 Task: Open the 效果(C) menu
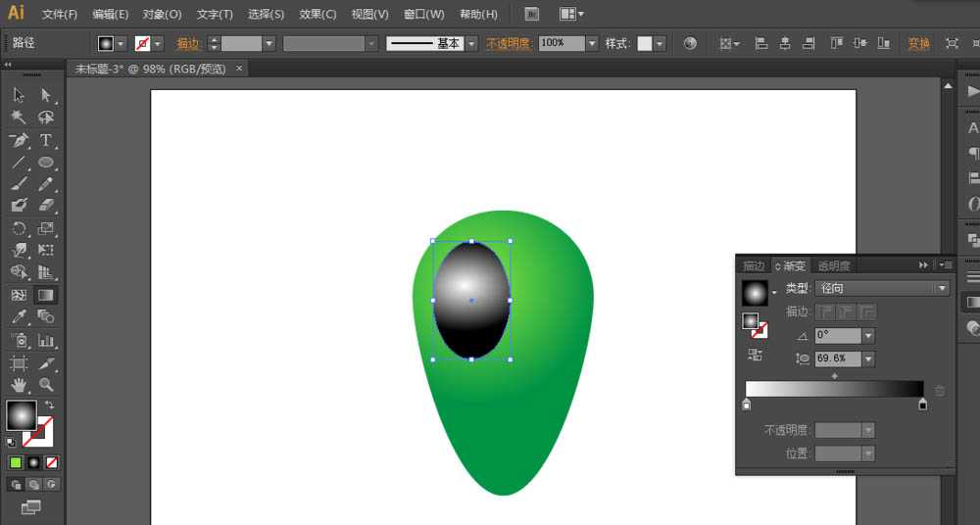point(318,15)
